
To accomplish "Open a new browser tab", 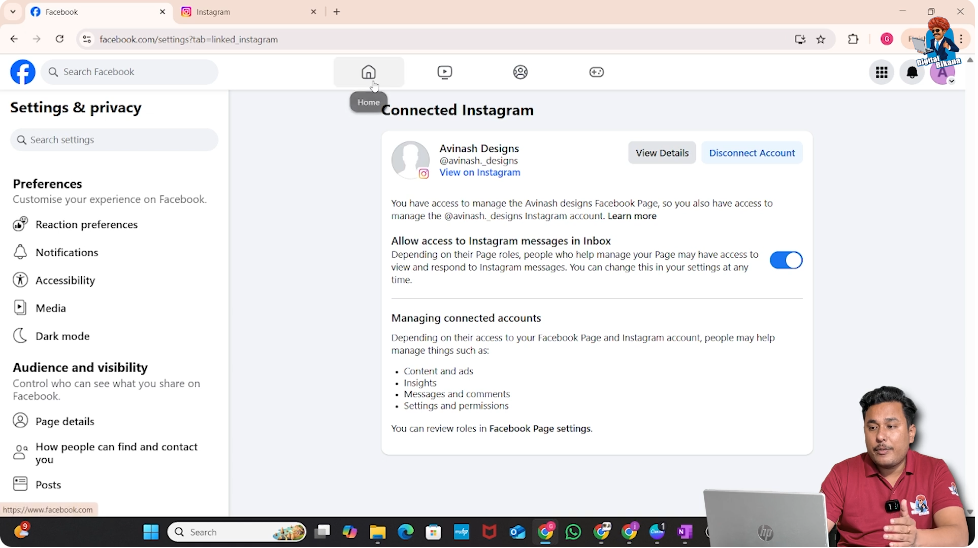I will tap(337, 12).
